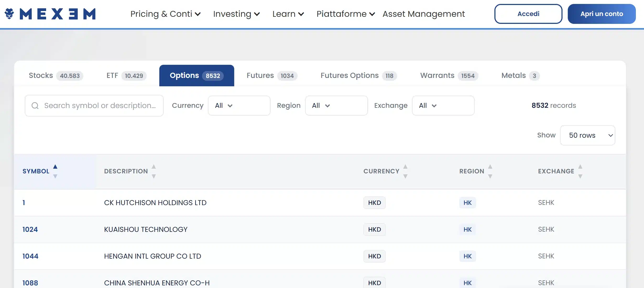Click the Accedi button
The height and width of the screenshot is (288, 644).
[x=528, y=14]
